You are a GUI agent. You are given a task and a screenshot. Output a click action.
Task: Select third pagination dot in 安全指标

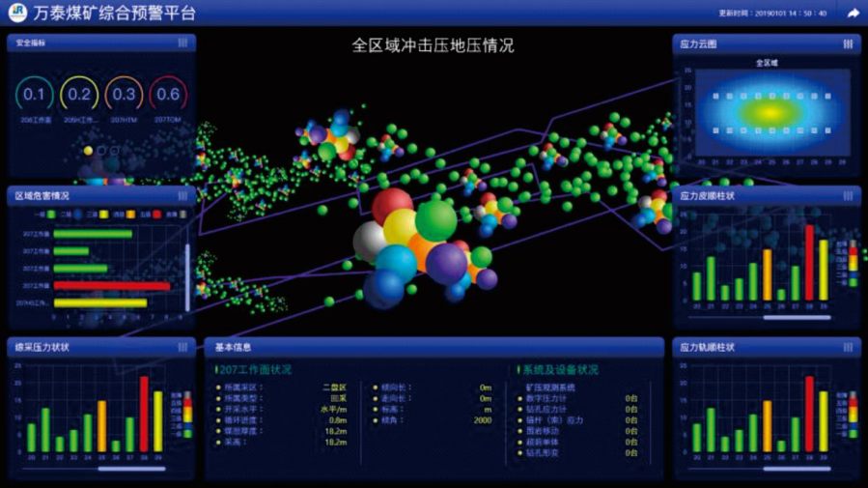tap(114, 150)
